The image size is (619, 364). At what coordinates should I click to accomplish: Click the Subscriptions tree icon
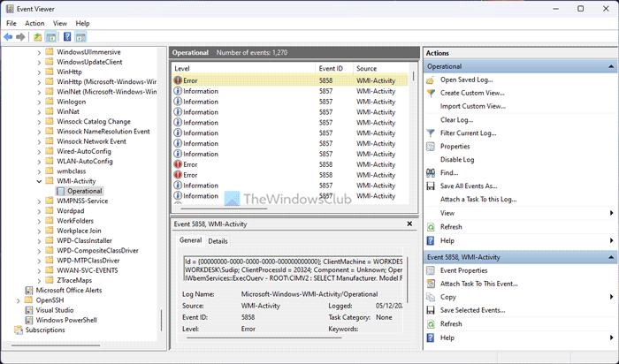(19, 330)
